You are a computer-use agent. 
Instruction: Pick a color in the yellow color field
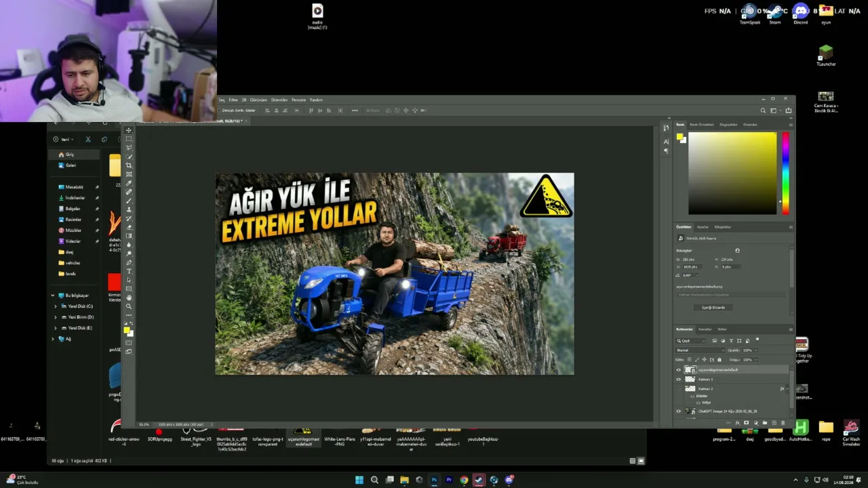(x=732, y=173)
